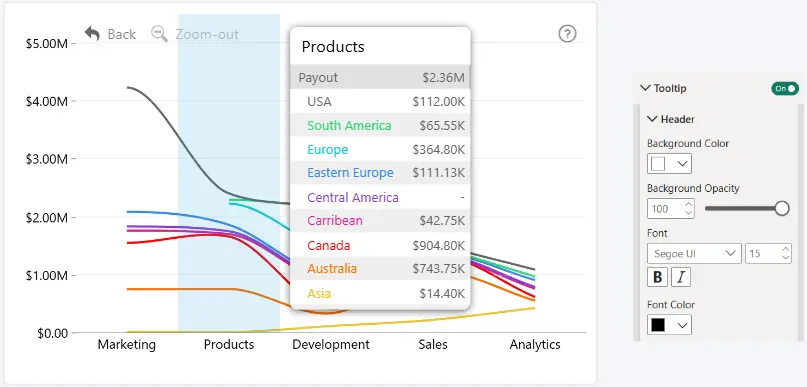The height and width of the screenshot is (387, 807).
Task: Turn off the Tooltip toggle
Action: click(x=785, y=89)
